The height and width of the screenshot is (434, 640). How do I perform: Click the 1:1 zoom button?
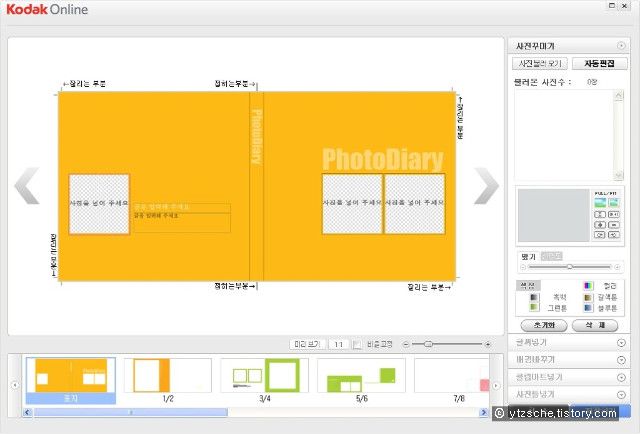[338, 344]
